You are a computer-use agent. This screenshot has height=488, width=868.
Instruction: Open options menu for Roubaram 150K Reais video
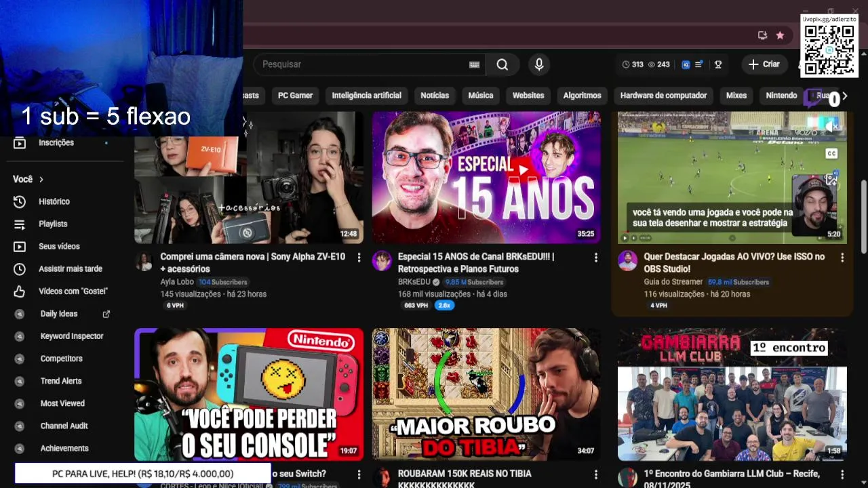[x=596, y=474]
